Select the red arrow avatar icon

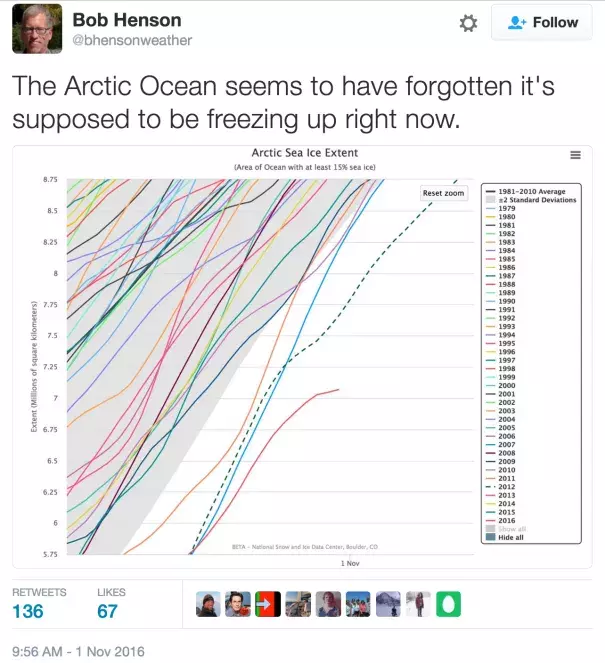point(268,604)
